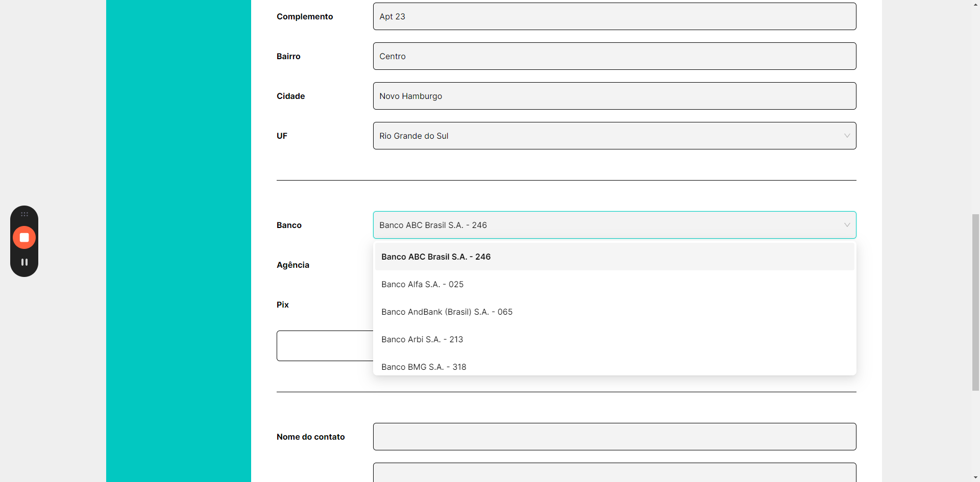980x482 pixels.
Task: Click the Agência label
Action: pyautogui.click(x=293, y=265)
